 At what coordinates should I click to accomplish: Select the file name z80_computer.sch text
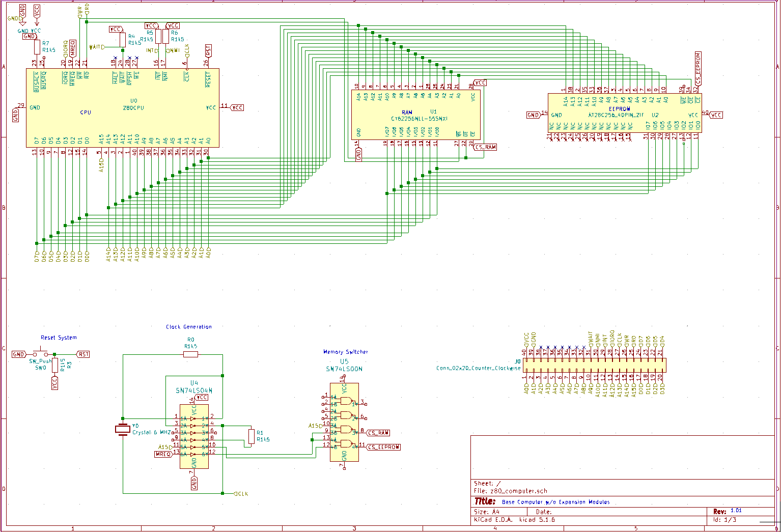pyautogui.click(x=518, y=491)
